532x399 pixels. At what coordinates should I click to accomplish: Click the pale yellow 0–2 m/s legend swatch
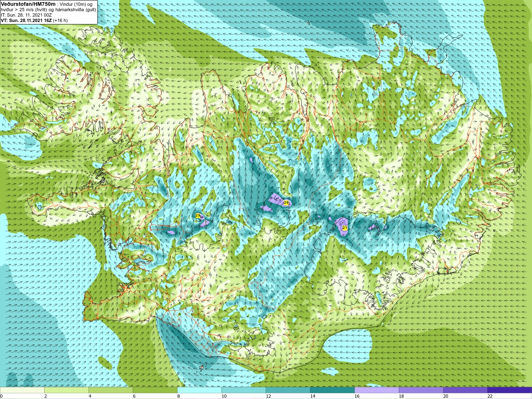point(22,390)
